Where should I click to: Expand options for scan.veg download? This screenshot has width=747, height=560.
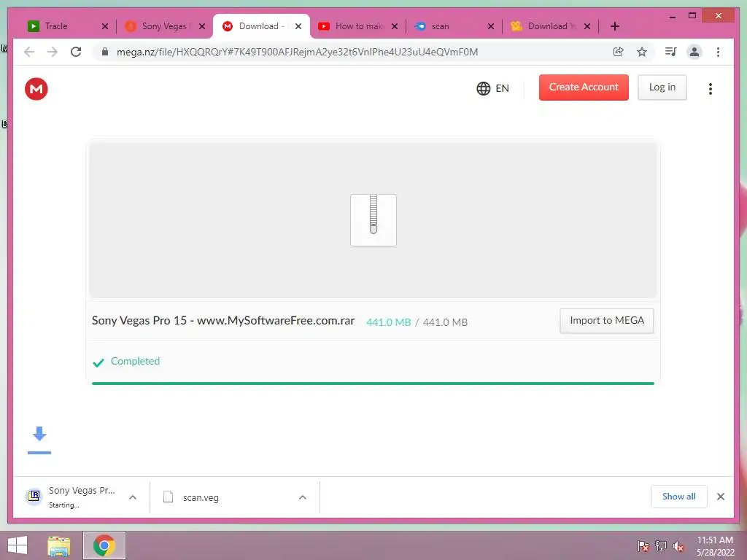tap(303, 497)
